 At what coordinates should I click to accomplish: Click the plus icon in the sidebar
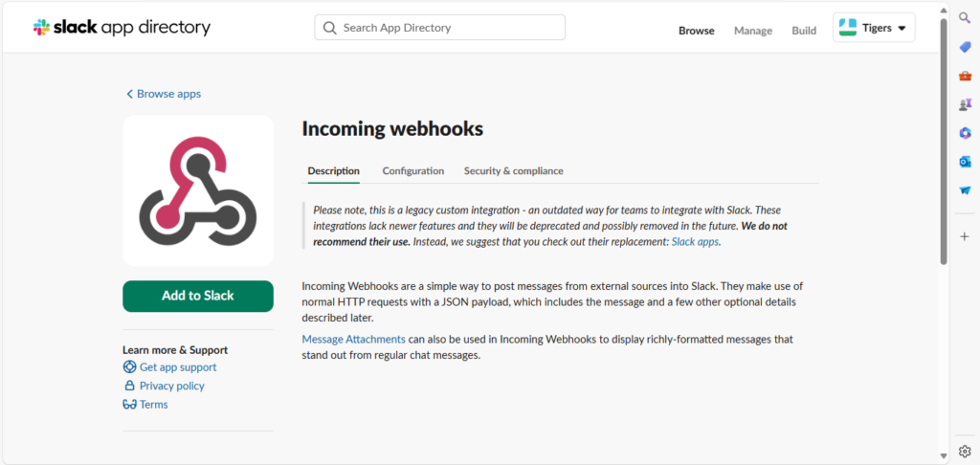965,236
